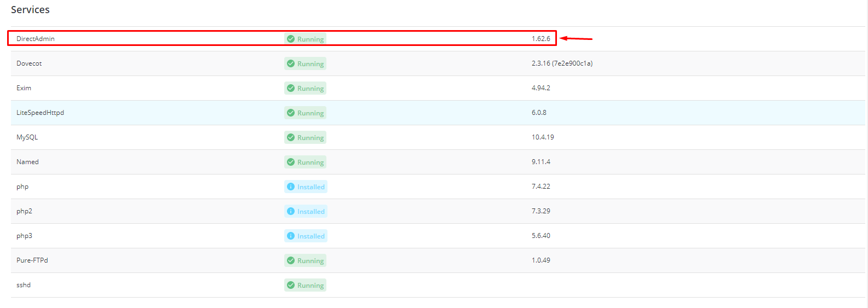
Task: Click Named version 9.11.4
Action: pos(541,162)
